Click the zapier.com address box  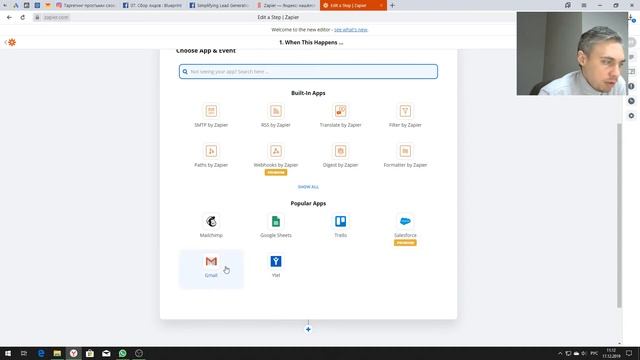(x=56, y=18)
